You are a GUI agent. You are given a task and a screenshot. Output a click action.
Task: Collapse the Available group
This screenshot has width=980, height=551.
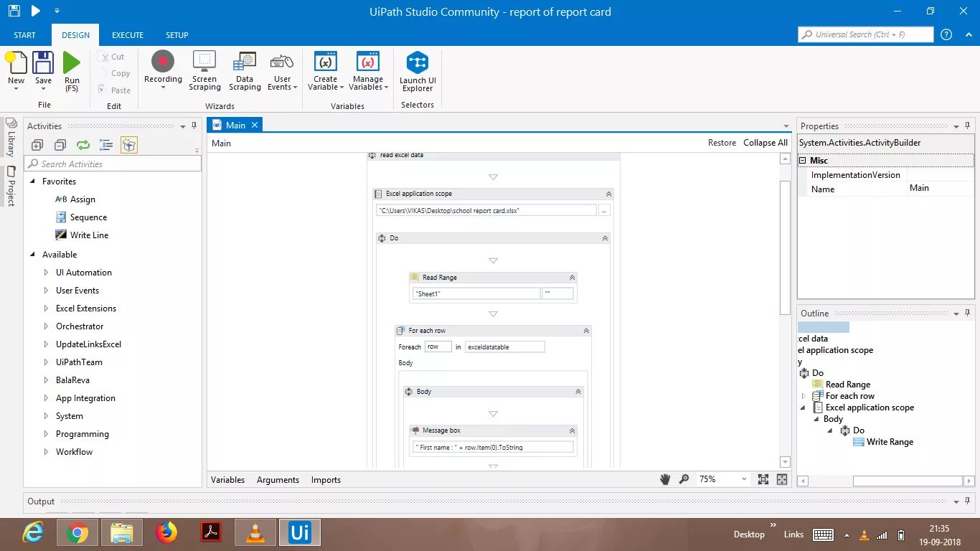33,255
